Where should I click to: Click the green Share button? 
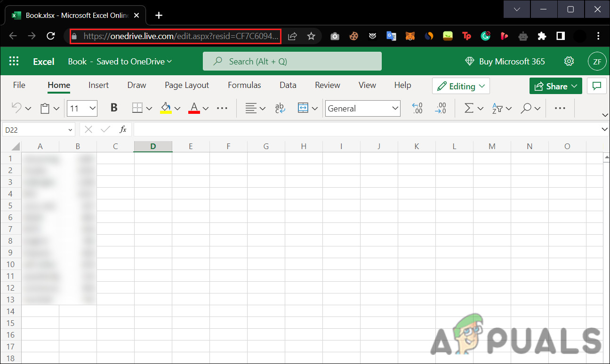pos(555,86)
